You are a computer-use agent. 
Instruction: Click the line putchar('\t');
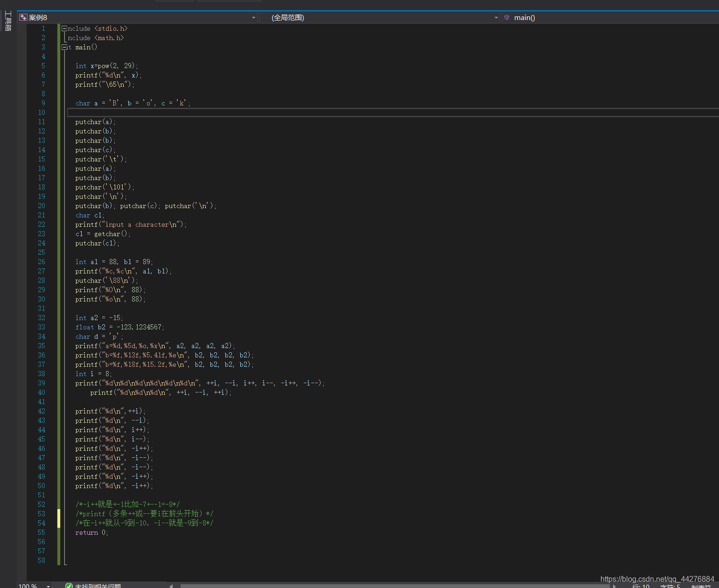(x=101, y=159)
